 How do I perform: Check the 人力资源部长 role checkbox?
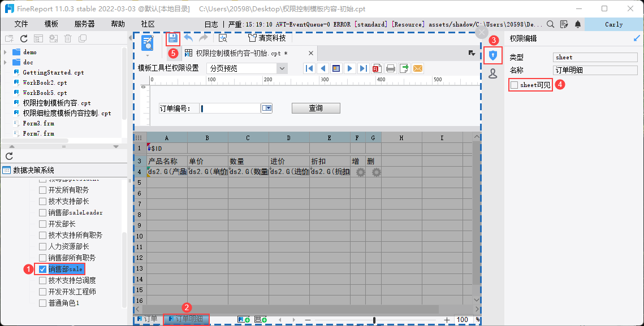43,246
